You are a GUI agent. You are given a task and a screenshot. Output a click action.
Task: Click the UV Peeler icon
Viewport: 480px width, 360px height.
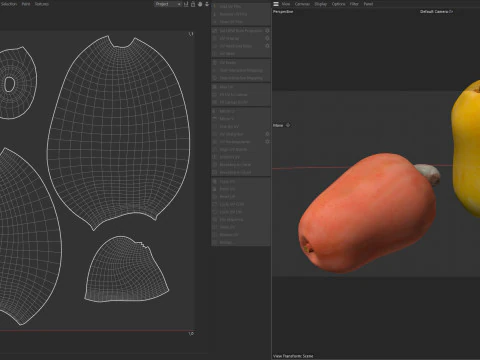point(215,63)
